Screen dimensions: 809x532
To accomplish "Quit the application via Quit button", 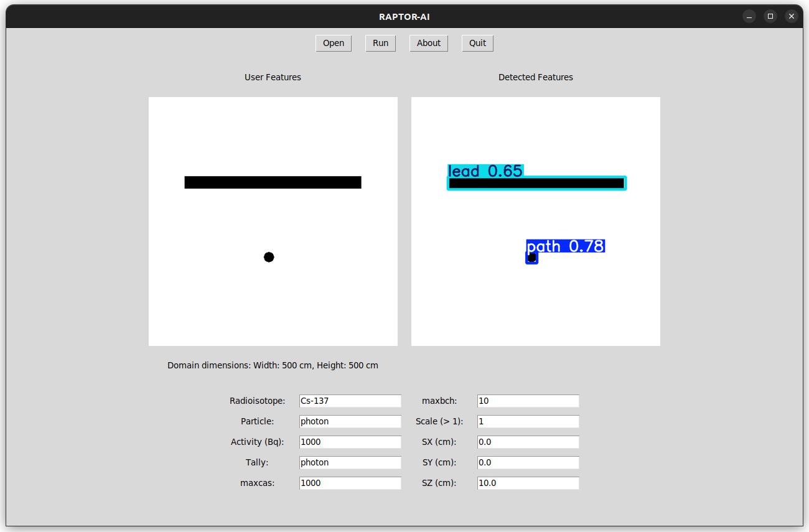I will [x=477, y=43].
